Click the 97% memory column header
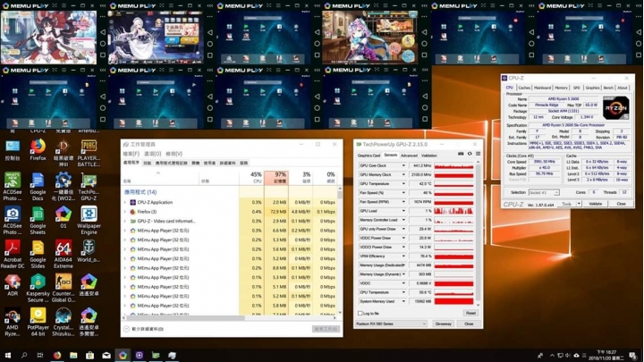 tap(276, 177)
